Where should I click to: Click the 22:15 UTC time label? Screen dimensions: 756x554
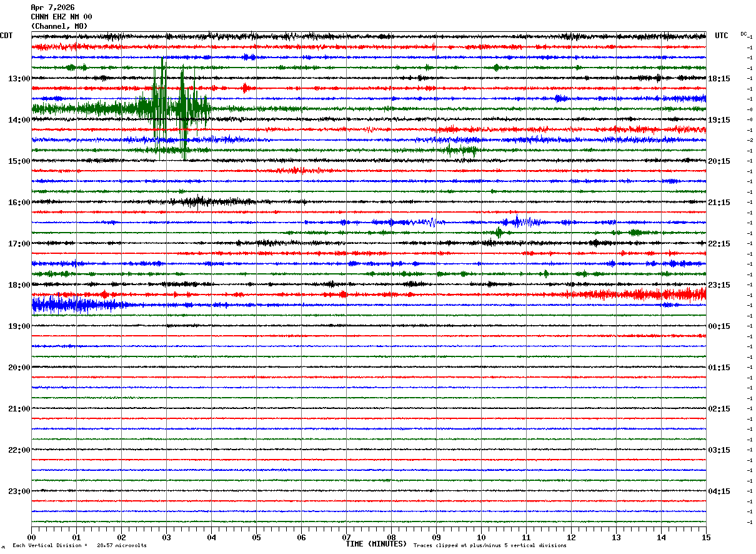point(719,244)
